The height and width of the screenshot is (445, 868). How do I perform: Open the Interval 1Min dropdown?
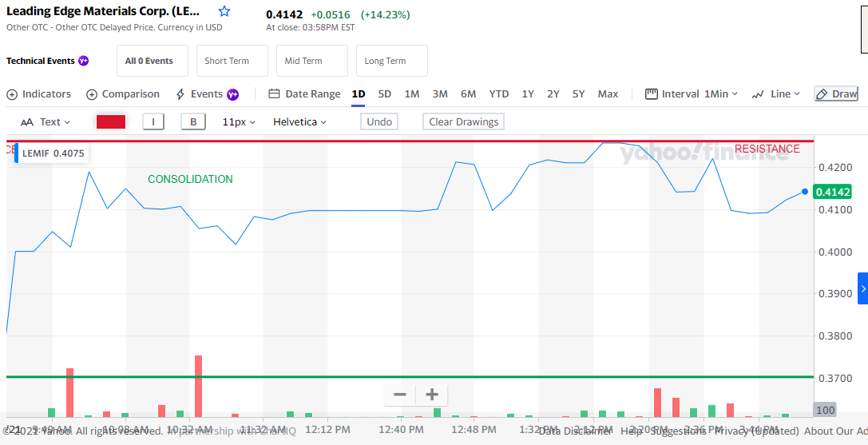(x=692, y=93)
